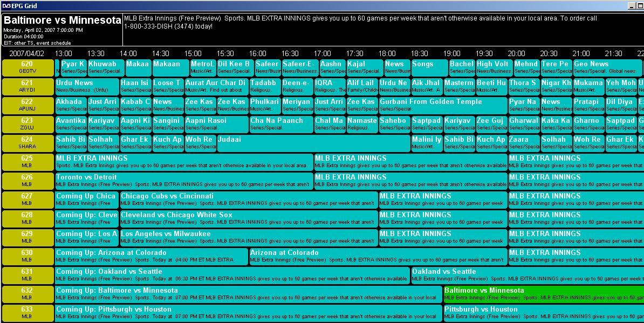Select Urdu News program on channel 621

point(87,87)
